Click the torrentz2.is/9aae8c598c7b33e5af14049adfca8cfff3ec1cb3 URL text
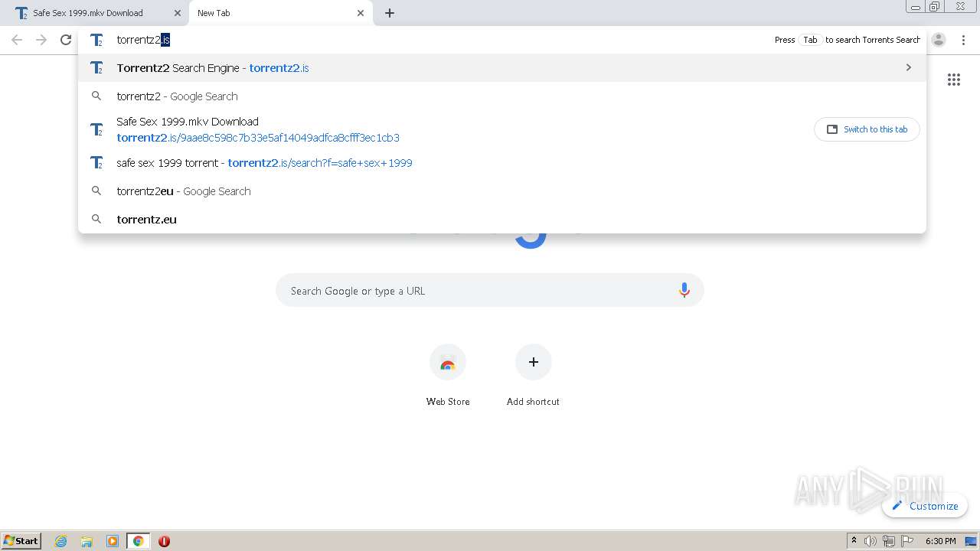 click(x=258, y=138)
